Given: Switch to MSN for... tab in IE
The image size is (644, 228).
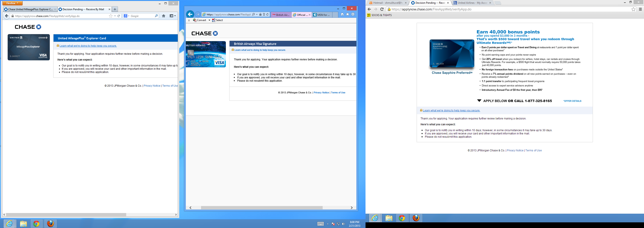Looking at the screenshot, I should coord(322,15).
